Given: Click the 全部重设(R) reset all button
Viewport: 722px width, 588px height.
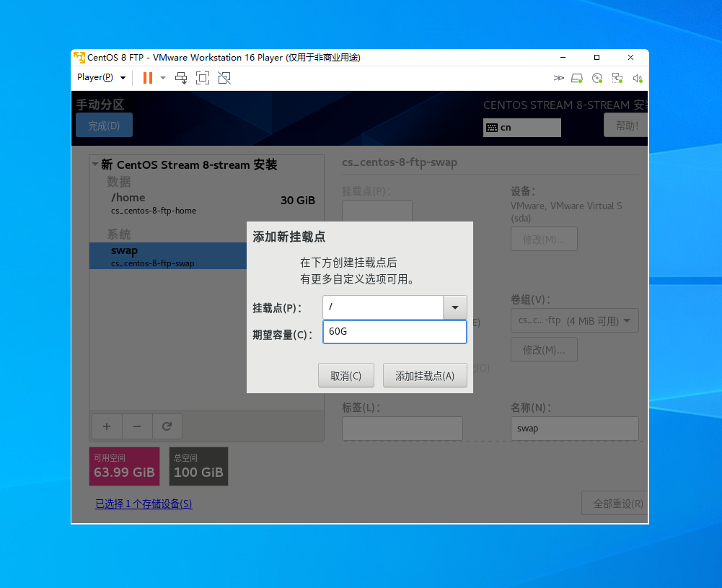Looking at the screenshot, I should click(615, 504).
